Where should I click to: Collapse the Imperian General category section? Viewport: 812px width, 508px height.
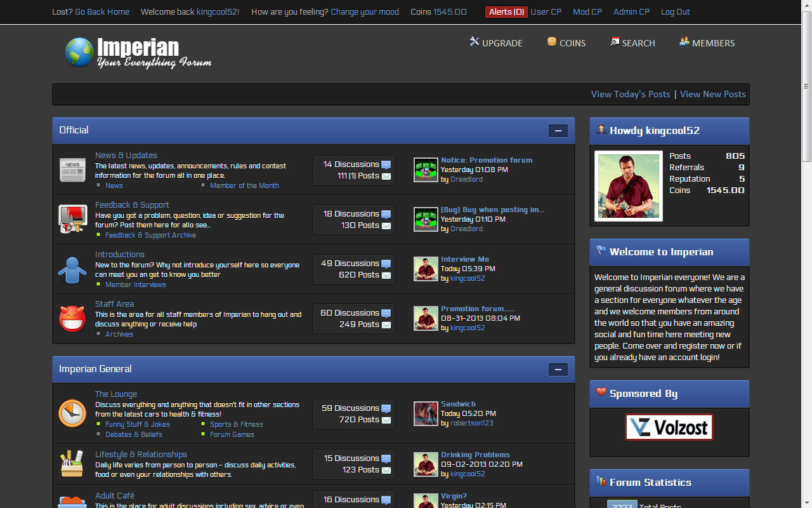point(558,370)
